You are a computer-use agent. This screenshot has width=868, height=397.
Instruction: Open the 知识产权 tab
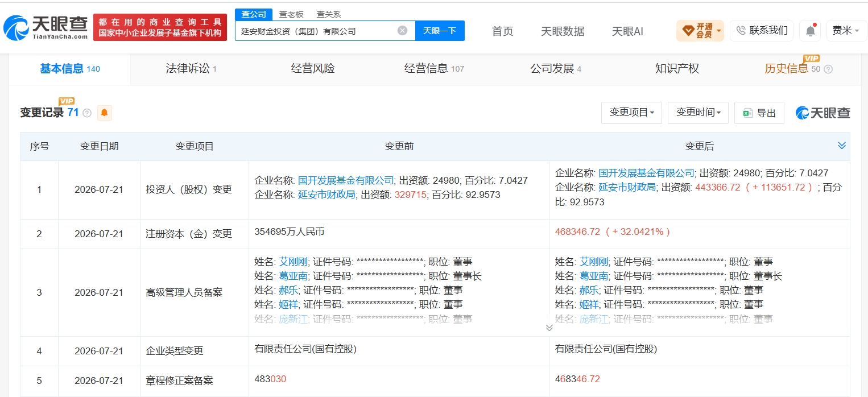coord(677,69)
